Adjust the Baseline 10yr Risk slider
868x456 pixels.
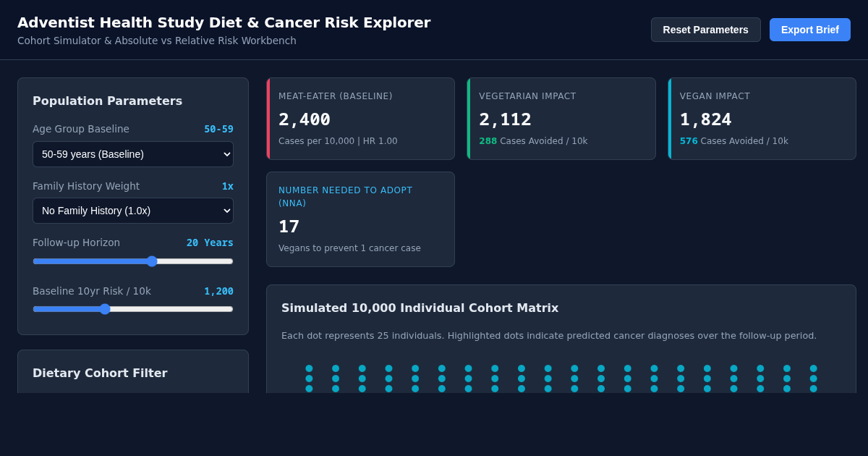pos(133,309)
